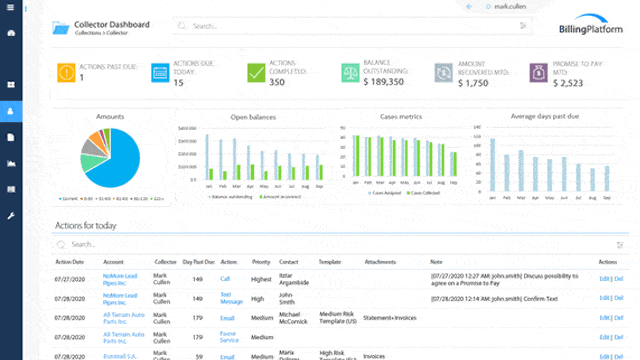Sort by Action Date column header
This screenshot has width=640, height=360.
[x=69, y=262]
